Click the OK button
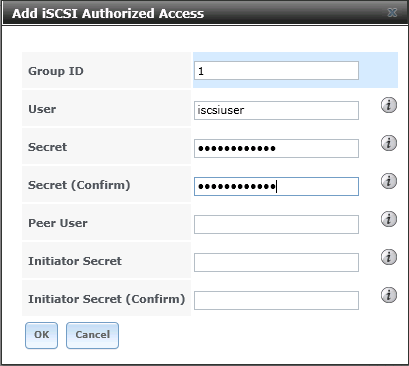The width and height of the screenshot is (409, 366). [41, 335]
